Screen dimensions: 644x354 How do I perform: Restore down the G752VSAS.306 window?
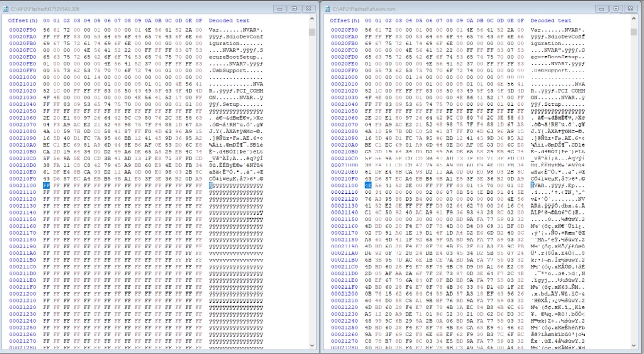[294, 8]
